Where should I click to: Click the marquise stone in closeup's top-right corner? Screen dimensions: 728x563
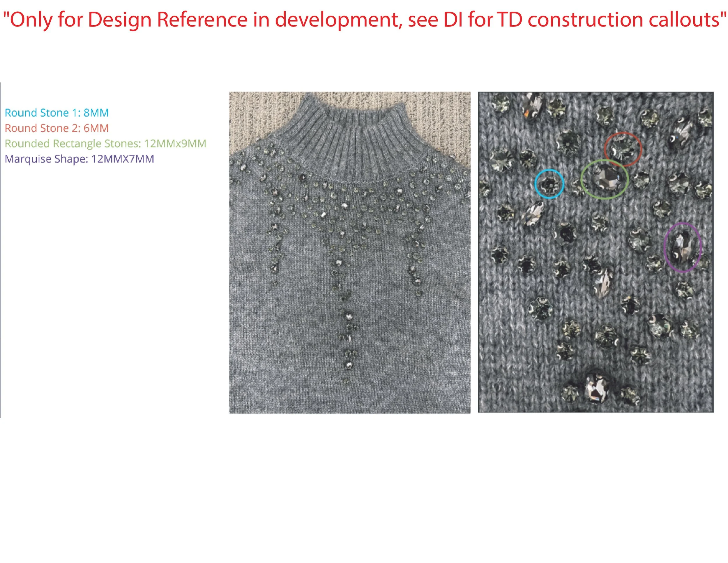coord(681,132)
